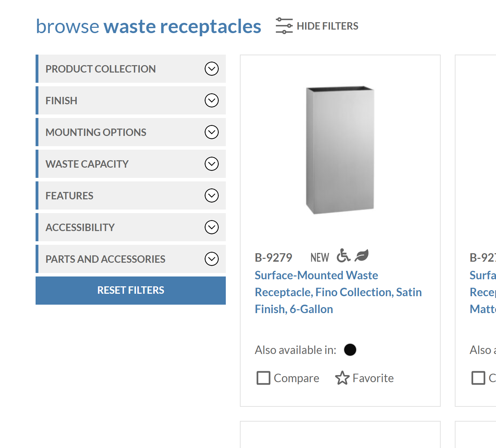Select the black finish color swatch
This screenshot has width=496, height=448.
click(x=350, y=350)
